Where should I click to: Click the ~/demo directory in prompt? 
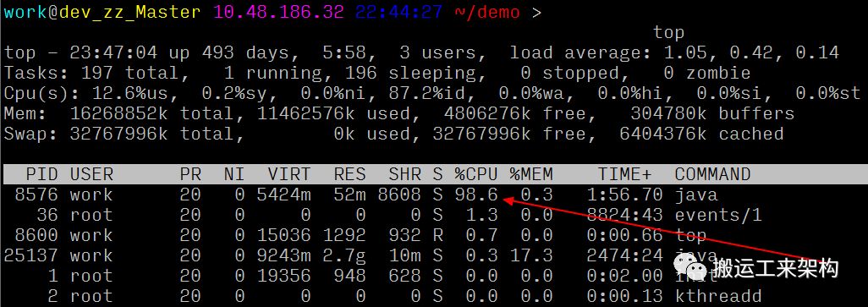[486, 12]
